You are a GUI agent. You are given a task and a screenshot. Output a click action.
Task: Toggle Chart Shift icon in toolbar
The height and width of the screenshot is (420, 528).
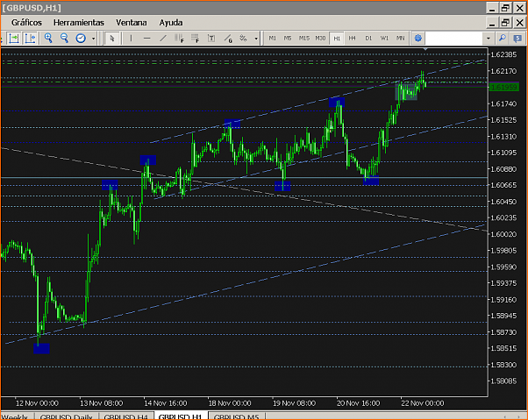click(x=30, y=39)
